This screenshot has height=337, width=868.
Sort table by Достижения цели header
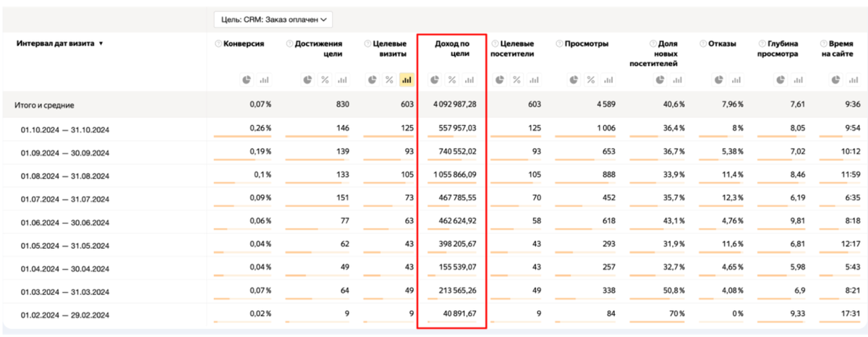click(319, 48)
